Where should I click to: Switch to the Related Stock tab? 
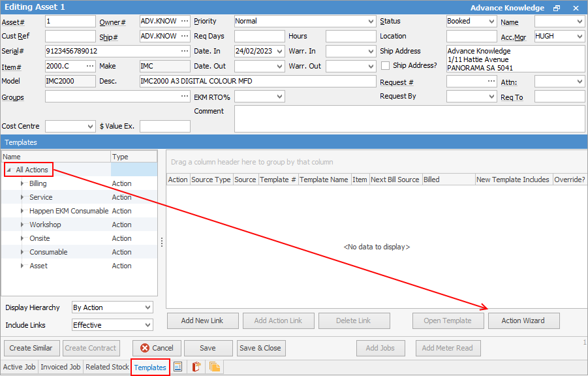[x=107, y=367]
